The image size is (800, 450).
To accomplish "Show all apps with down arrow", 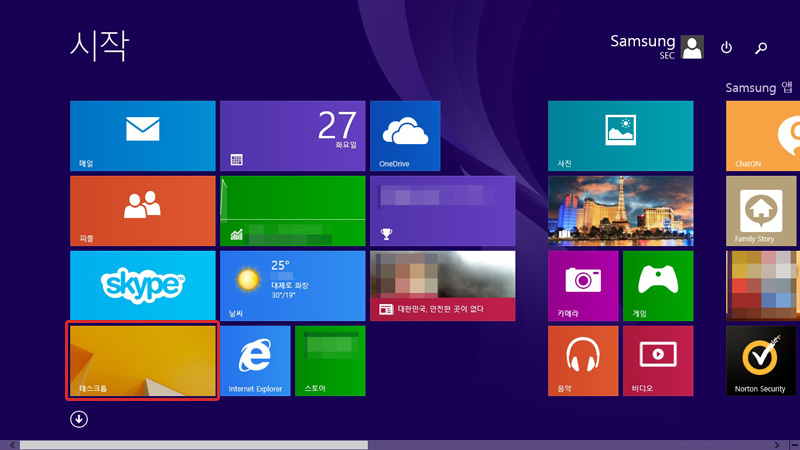I will click(79, 419).
